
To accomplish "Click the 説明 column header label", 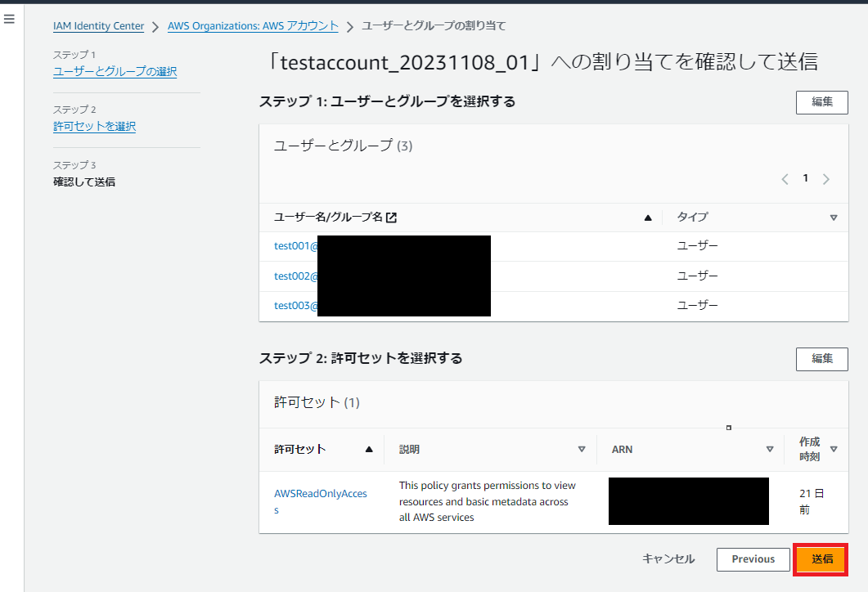I will [410, 449].
